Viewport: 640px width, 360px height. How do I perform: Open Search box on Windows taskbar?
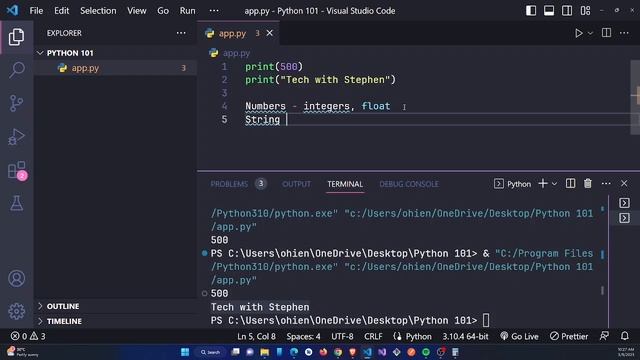[x=210, y=352]
